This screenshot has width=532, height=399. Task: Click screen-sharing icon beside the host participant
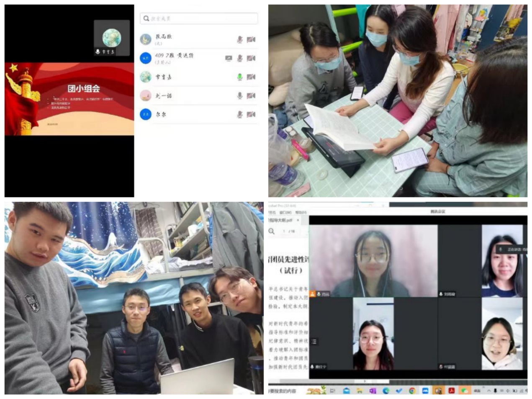tap(228, 58)
